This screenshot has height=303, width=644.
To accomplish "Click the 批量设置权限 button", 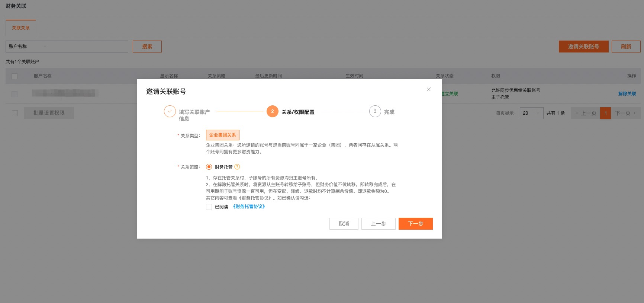I will (49, 113).
